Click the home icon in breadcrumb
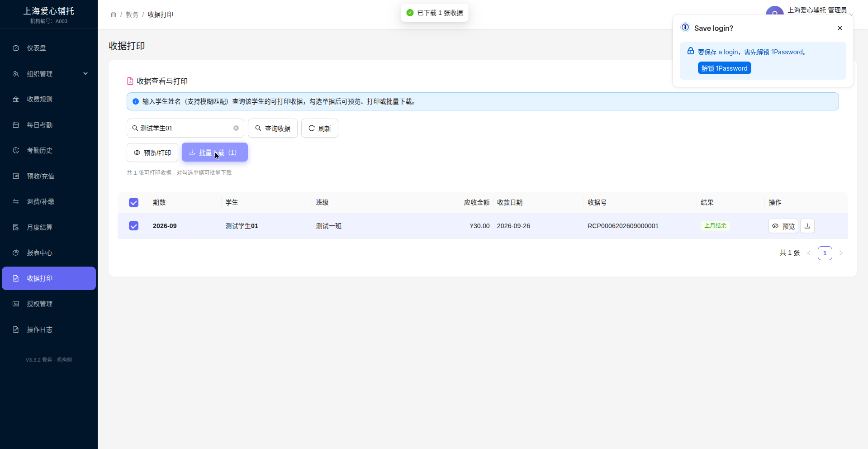Screen dimensions: 868x449 (114, 14)
